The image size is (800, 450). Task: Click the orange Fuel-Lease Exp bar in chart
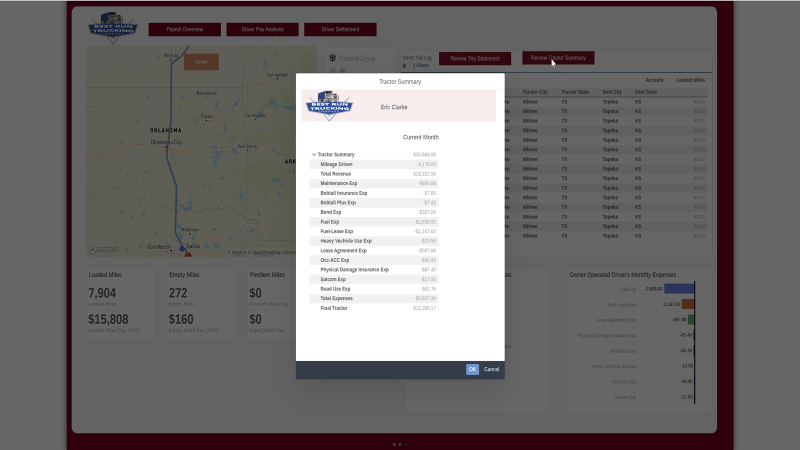(688, 304)
